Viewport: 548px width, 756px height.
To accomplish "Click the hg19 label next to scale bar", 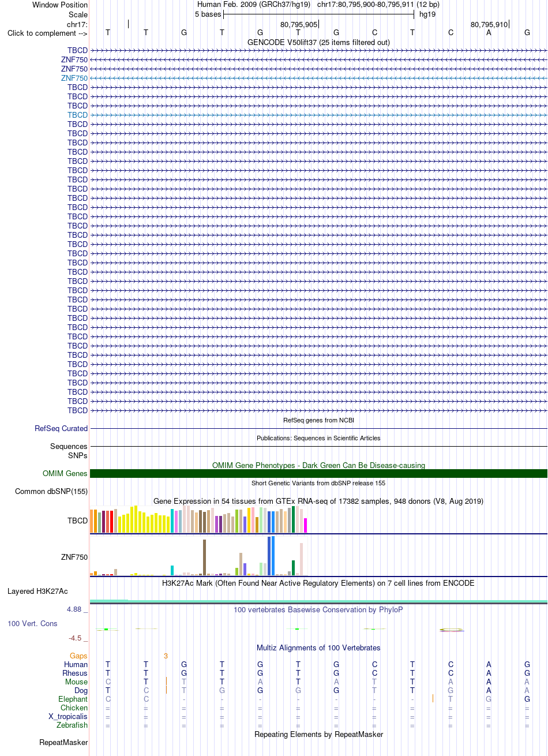I will [x=427, y=14].
